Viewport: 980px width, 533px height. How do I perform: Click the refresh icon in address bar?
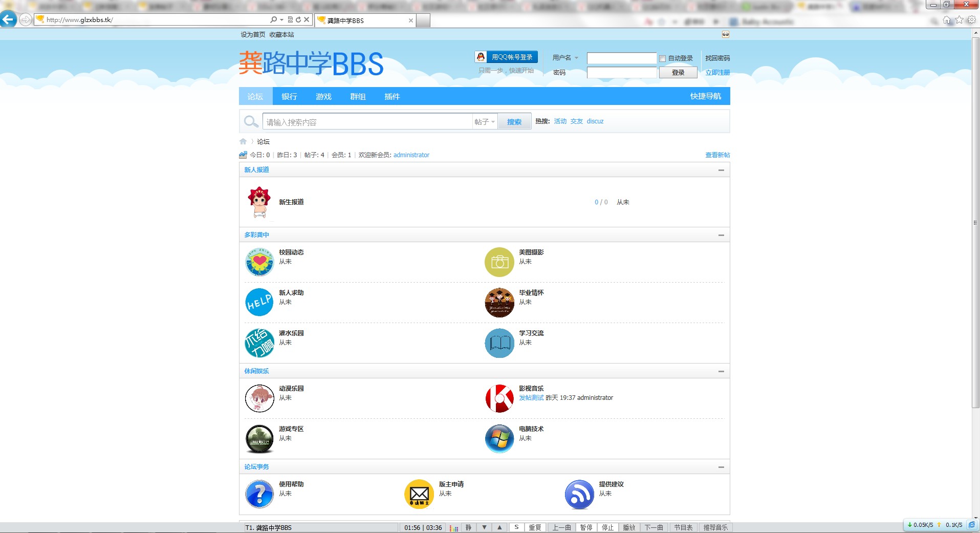point(298,19)
